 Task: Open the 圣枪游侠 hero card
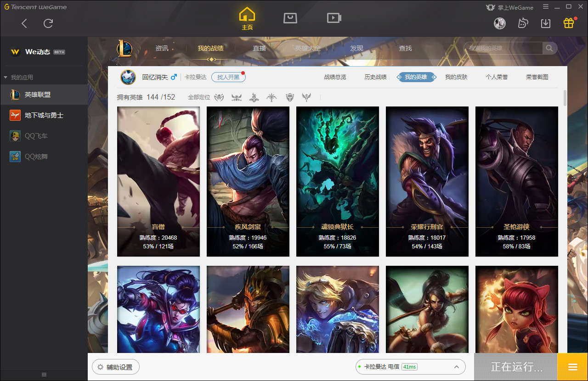pyautogui.click(x=517, y=181)
